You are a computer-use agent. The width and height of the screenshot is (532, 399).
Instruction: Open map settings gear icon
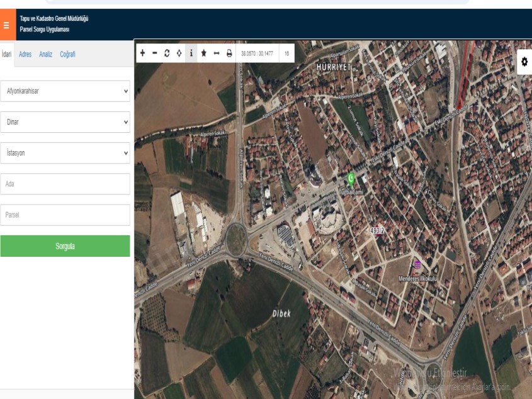(x=524, y=62)
